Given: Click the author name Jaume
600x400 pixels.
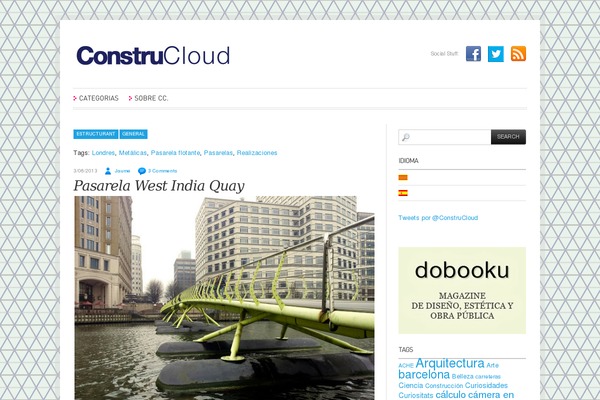Looking at the screenshot, I should 122,171.
